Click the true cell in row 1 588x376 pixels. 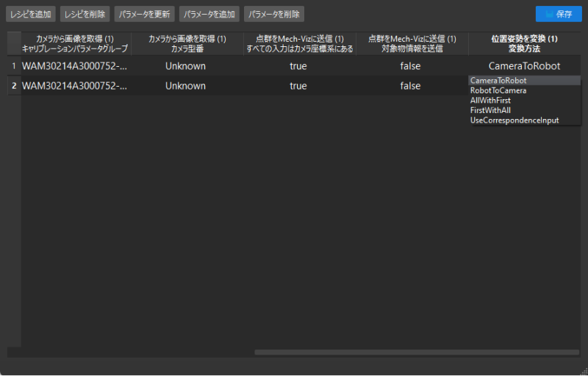click(300, 66)
